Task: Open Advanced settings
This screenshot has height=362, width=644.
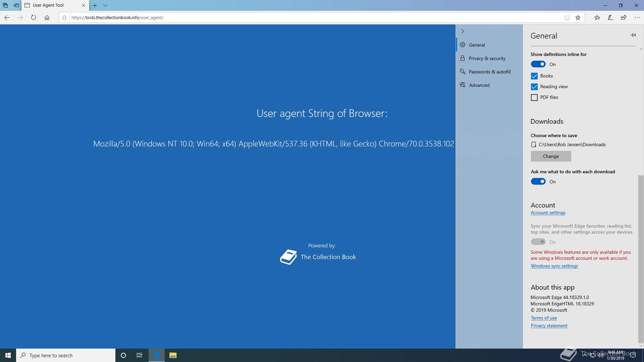Action: click(x=489, y=85)
